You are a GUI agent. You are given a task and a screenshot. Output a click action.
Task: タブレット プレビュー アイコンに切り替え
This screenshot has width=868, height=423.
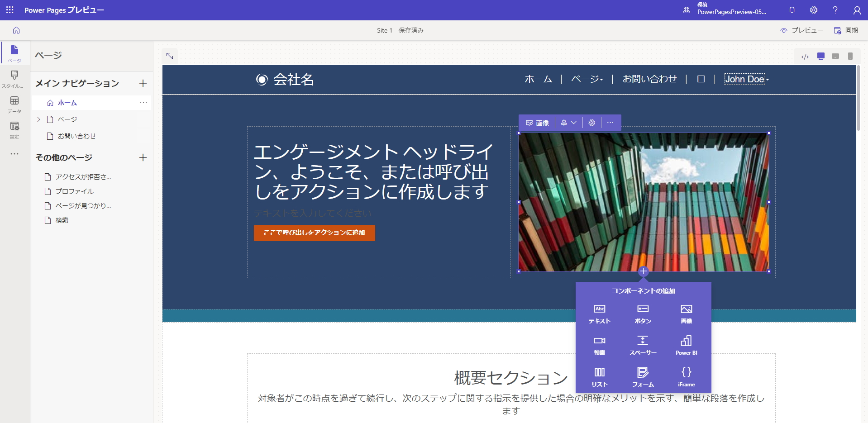pos(836,56)
